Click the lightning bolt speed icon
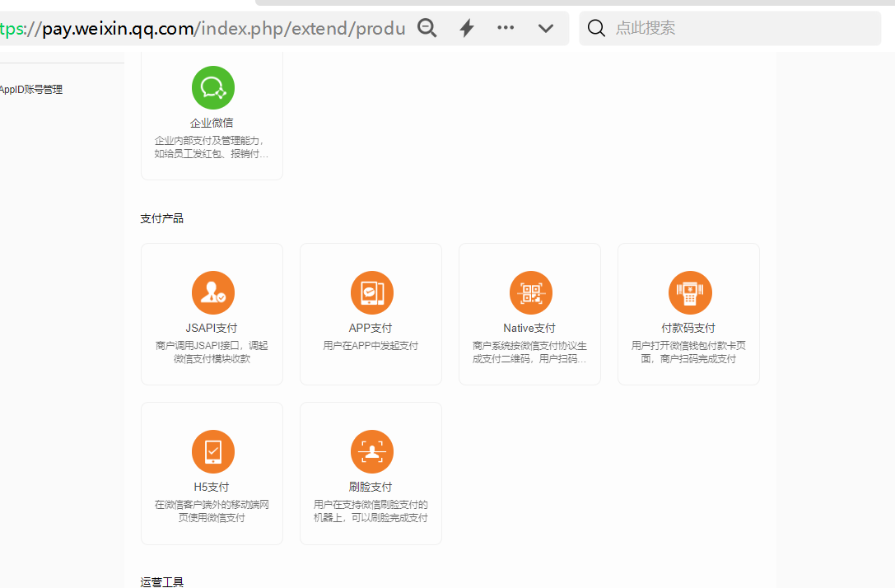Viewport: 895px width, 588px height. (x=467, y=27)
